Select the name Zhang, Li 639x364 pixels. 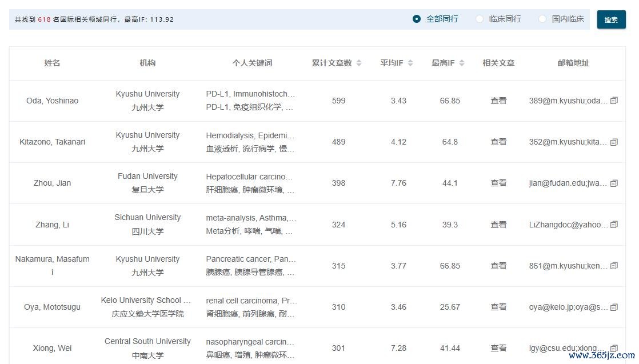(x=52, y=225)
